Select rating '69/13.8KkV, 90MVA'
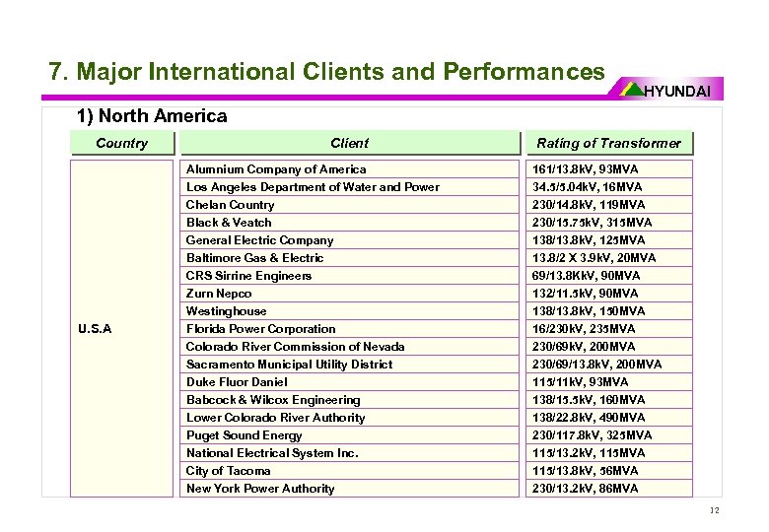The width and height of the screenshot is (769, 532). (609, 275)
